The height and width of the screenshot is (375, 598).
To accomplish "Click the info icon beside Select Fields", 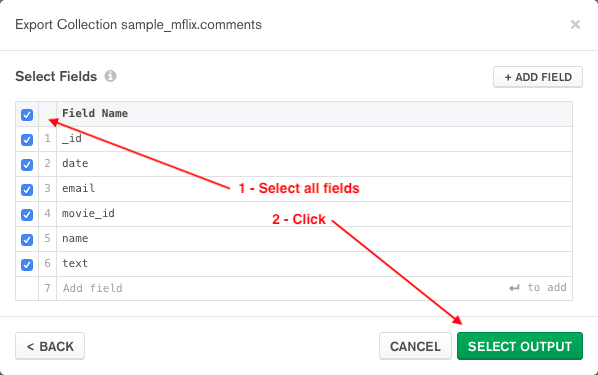I will [111, 76].
